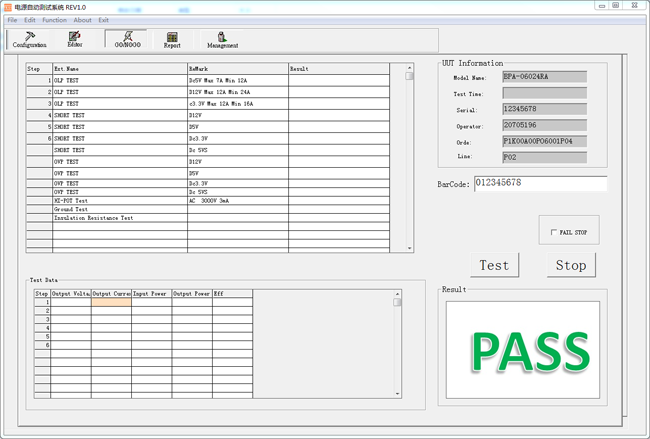Click Test Data scrollbar down arrow
This screenshot has height=439, width=650.
coord(397,394)
